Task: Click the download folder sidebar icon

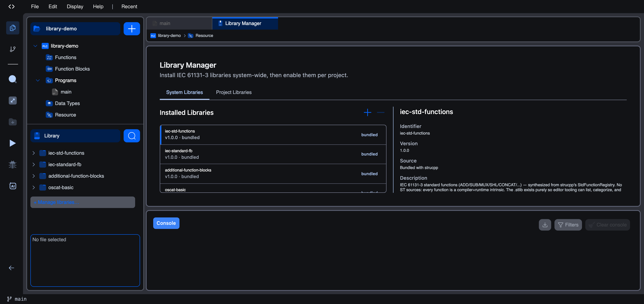Action: pos(13,122)
